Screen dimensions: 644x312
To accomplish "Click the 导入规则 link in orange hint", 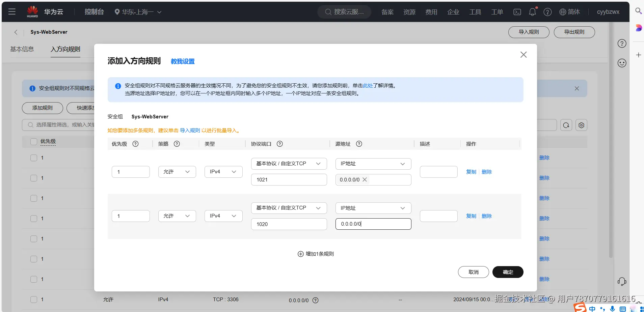I will coord(190,131).
